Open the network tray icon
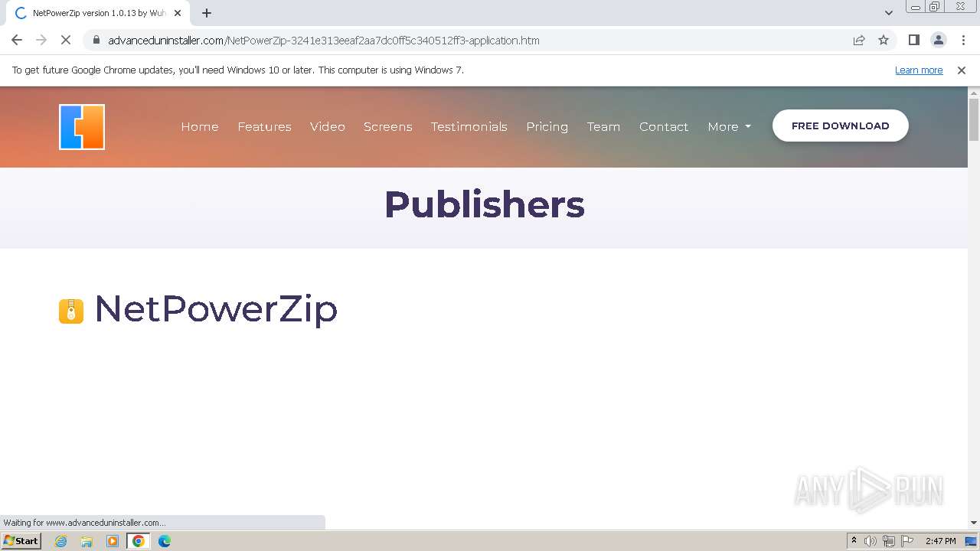 click(889, 541)
